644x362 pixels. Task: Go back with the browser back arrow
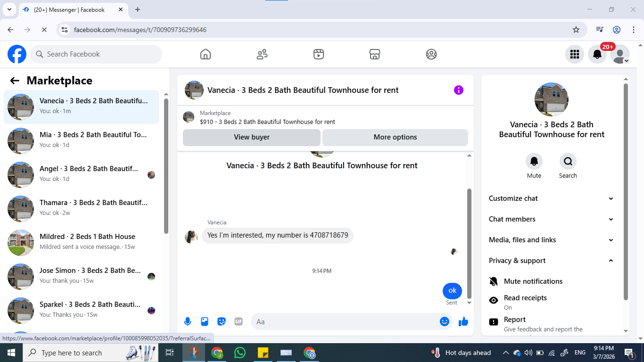[x=11, y=30]
